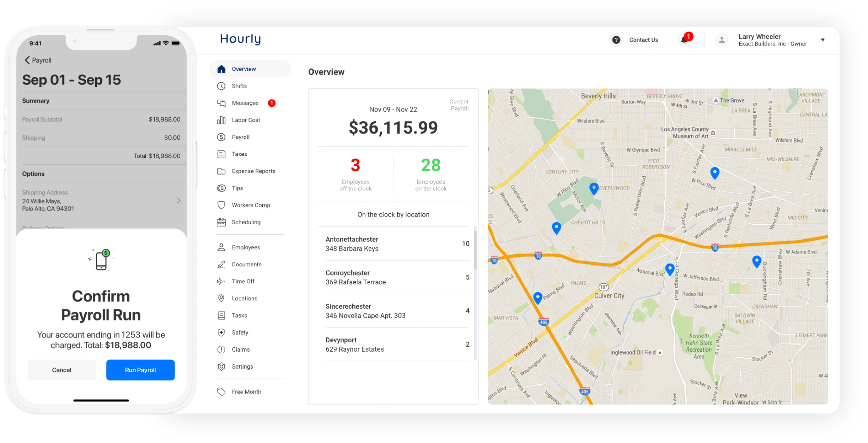Click the Expense Reports folder icon

point(221,171)
